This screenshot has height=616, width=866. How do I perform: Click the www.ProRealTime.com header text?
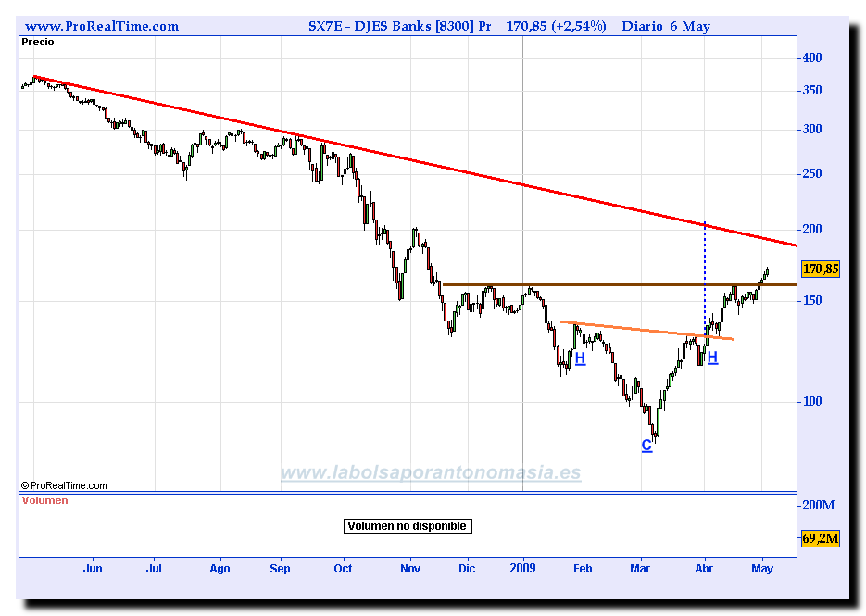[102, 27]
